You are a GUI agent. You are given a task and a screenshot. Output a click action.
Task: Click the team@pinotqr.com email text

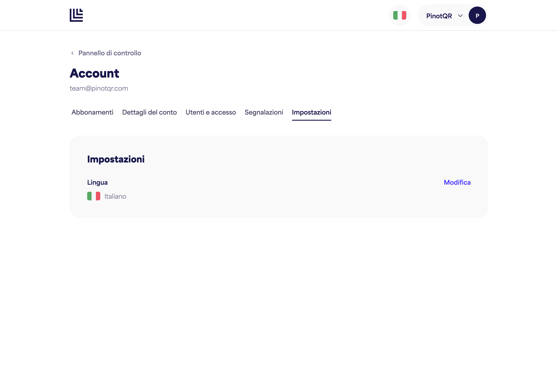coord(99,88)
